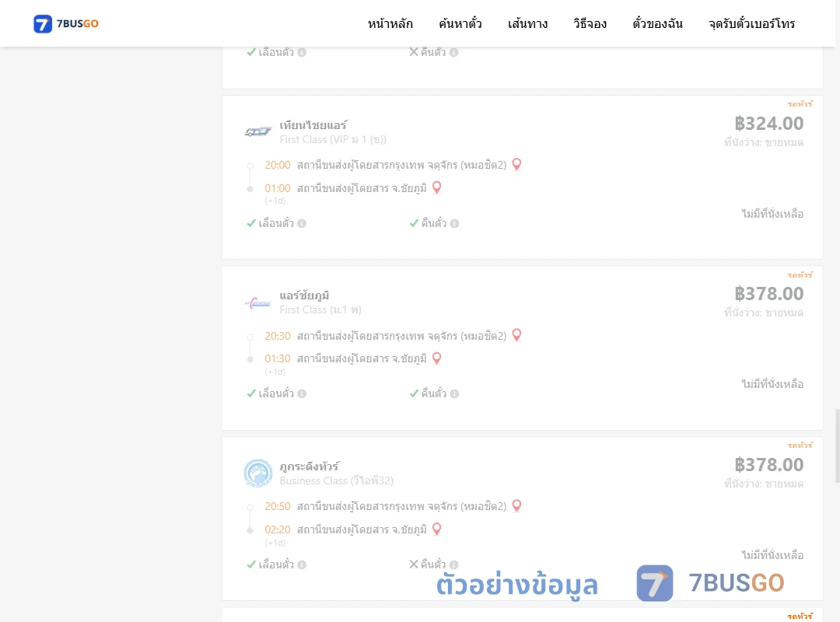
Task: Click ฿378.00 price in แอร์ชัยภูมิ card
Action: 768,294
